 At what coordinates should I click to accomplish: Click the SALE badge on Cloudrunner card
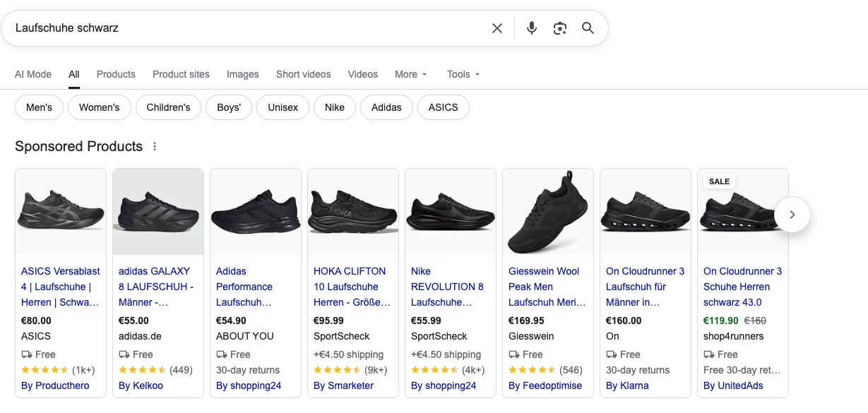pyautogui.click(x=719, y=181)
